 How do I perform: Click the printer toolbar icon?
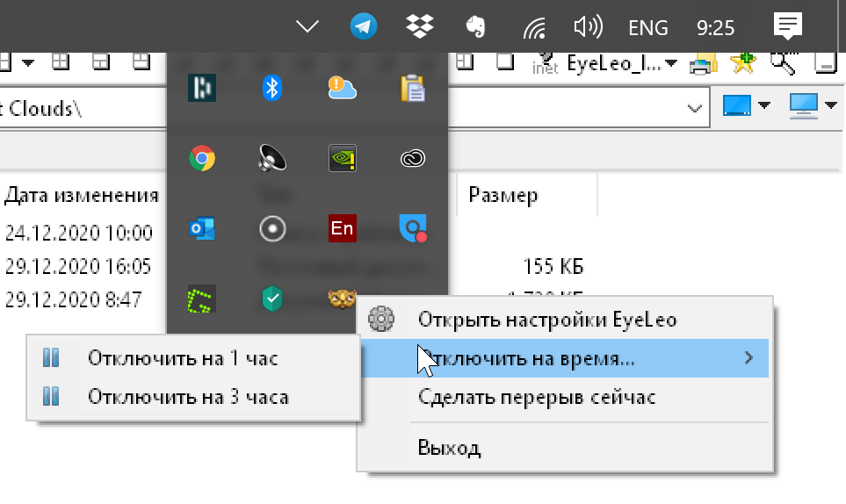click(703, 64)
